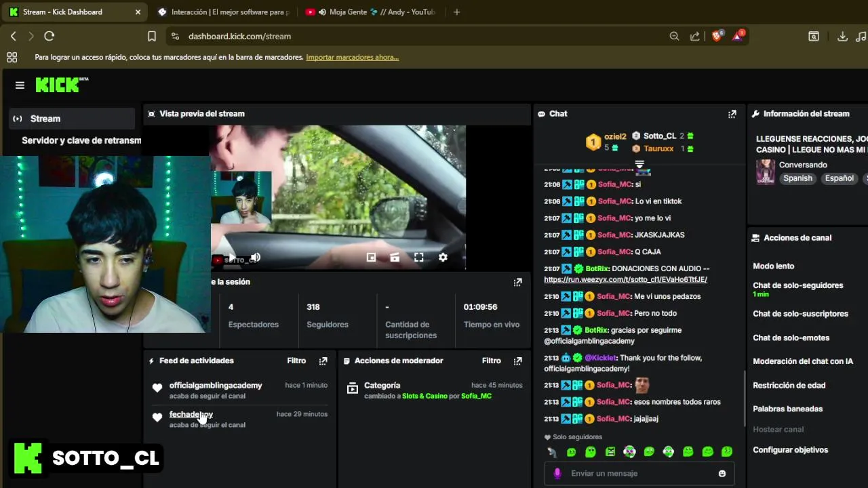
Task: Collapse the chat leaderboard handle
Action: [639, 164]
